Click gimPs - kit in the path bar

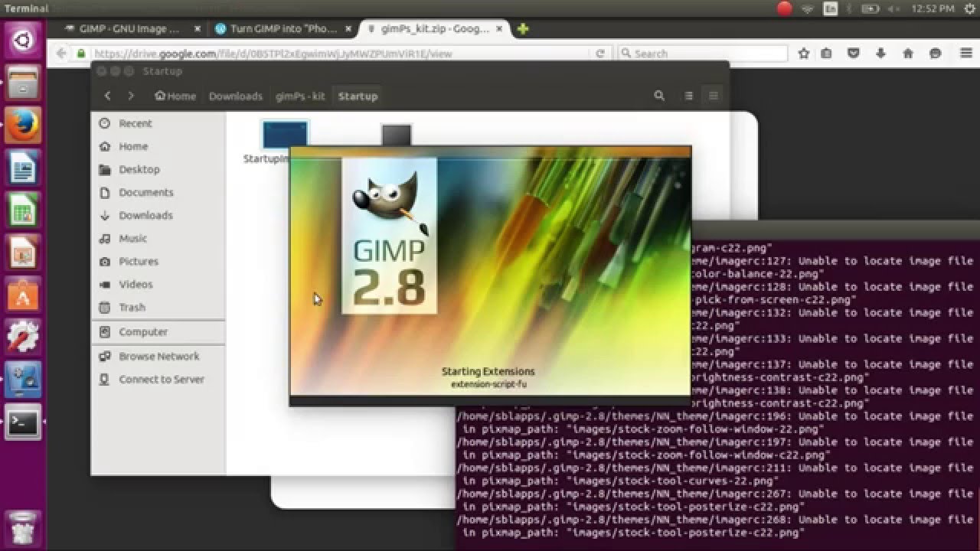[x=300, y=96]
